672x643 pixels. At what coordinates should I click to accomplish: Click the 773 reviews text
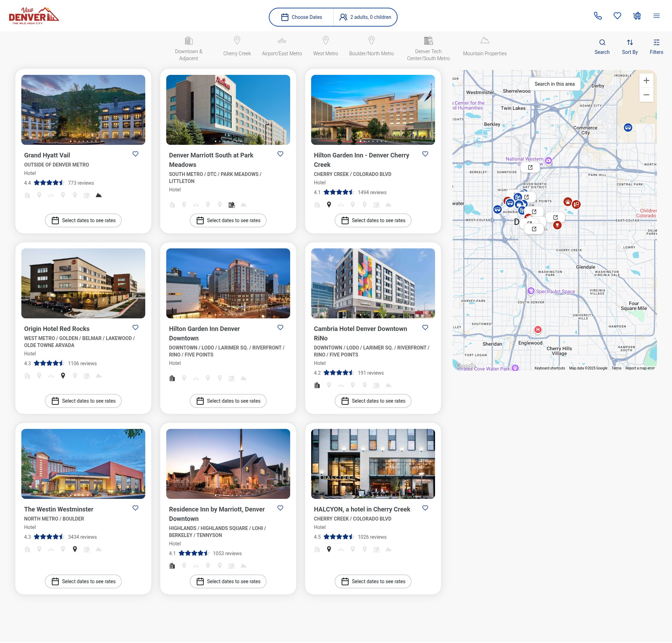(81, 183)
